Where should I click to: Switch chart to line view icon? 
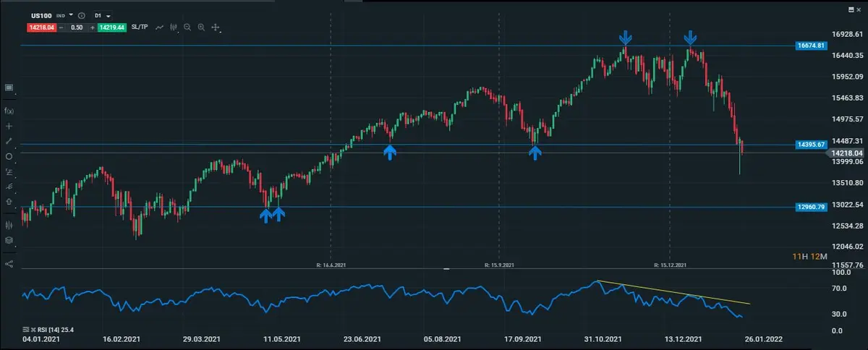(159, 27)
